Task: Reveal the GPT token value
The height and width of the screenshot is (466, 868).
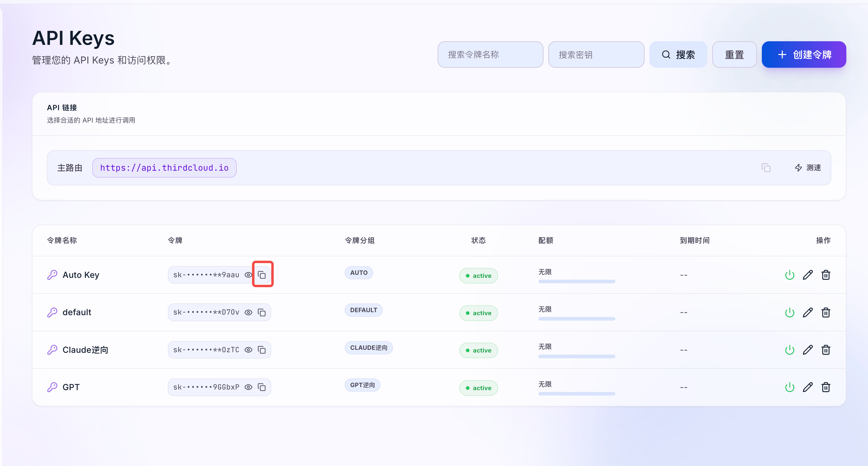Action: (248, 387)
